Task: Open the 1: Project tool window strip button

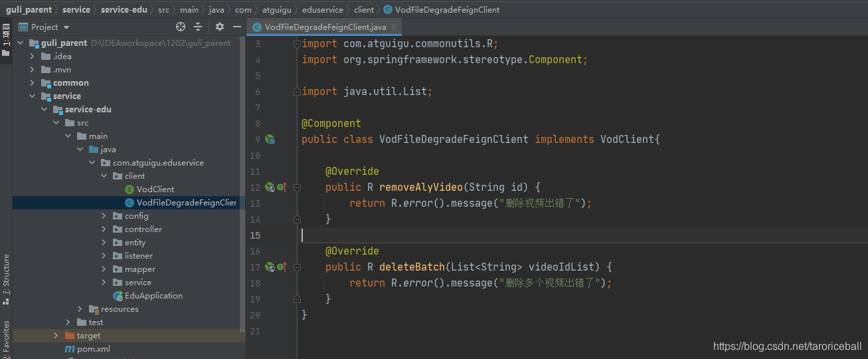Action: [6, 39]
